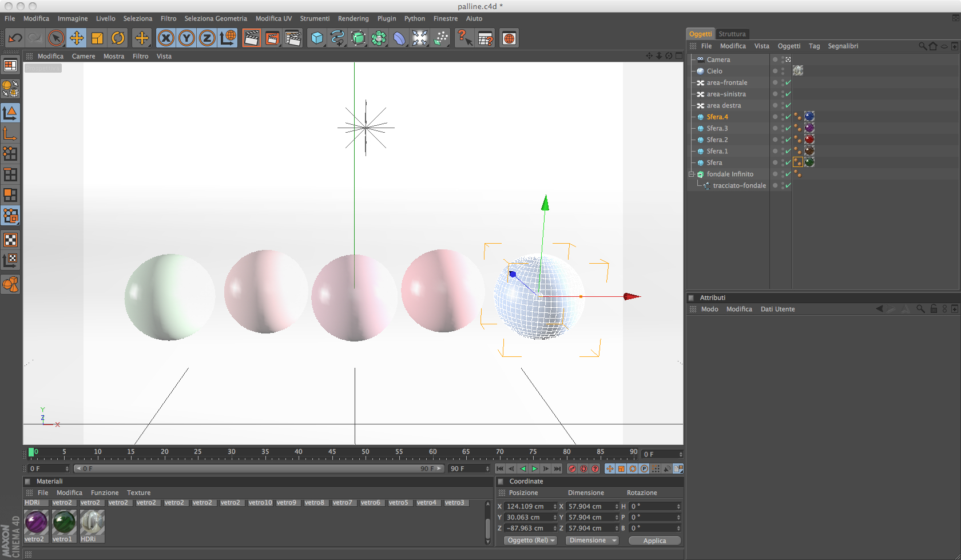Toggle the world coordinate system icon
This screenshot has width=961, height=560.
tap(228, 38)
